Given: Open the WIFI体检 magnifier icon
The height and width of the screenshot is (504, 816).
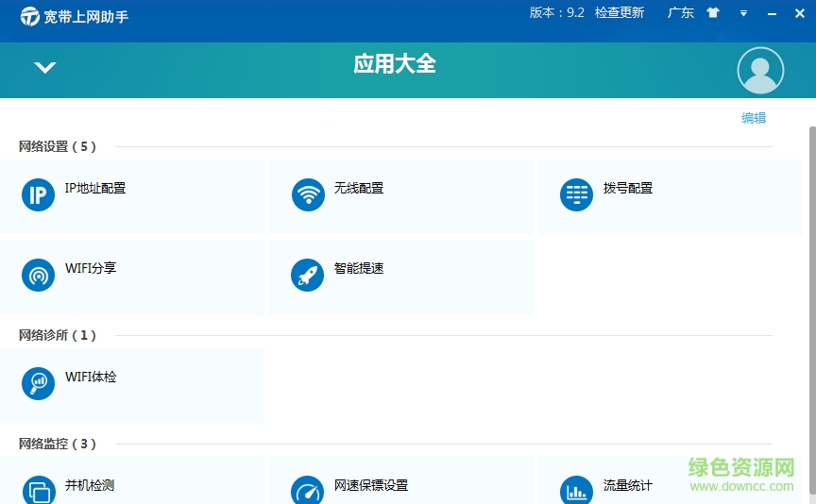Looking at the screenshot, I should [38, 384].
